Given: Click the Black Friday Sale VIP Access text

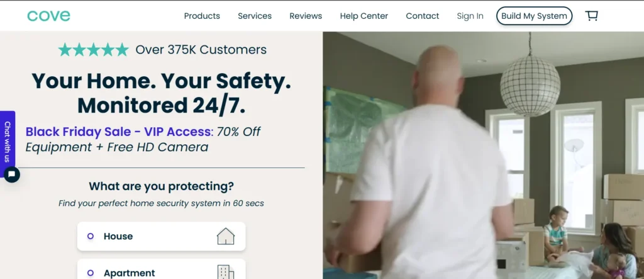Looking at the screenshot, I should [118, 132].
